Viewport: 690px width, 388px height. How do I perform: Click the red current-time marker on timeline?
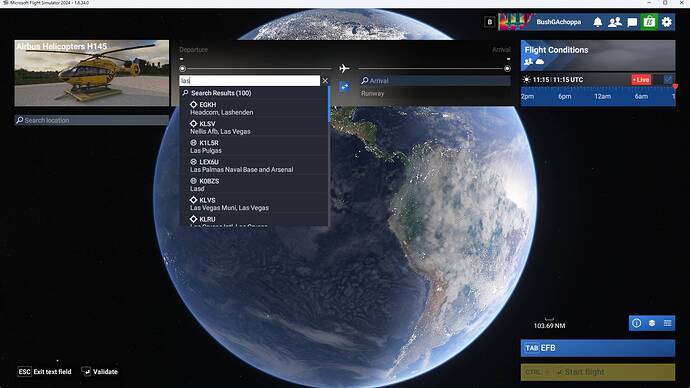tap(675, 87)
